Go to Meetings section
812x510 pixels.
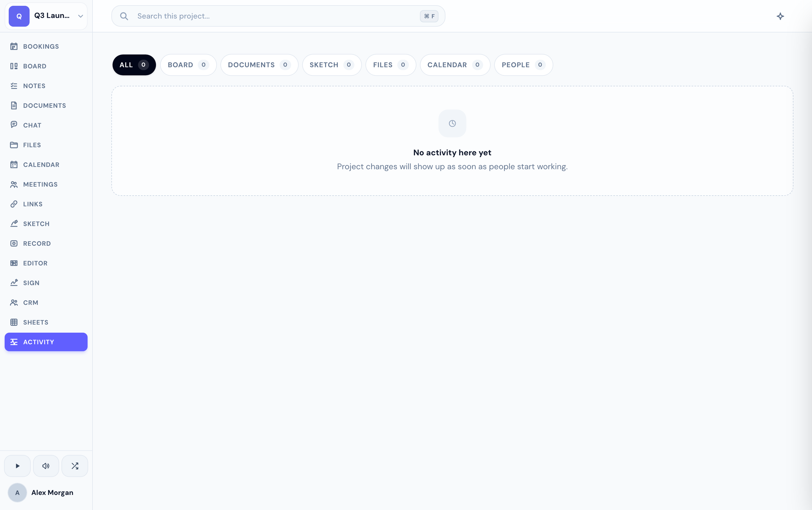click(x=46, y=184)
